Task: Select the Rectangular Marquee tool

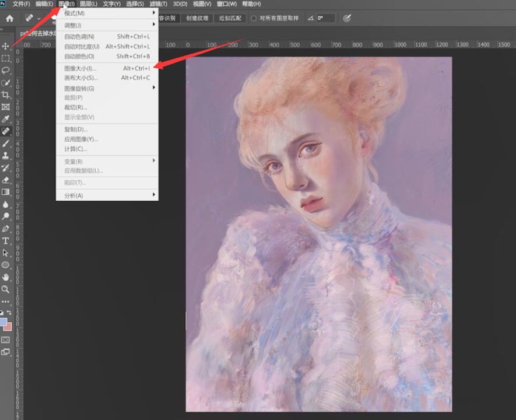Action: [6, 58]
